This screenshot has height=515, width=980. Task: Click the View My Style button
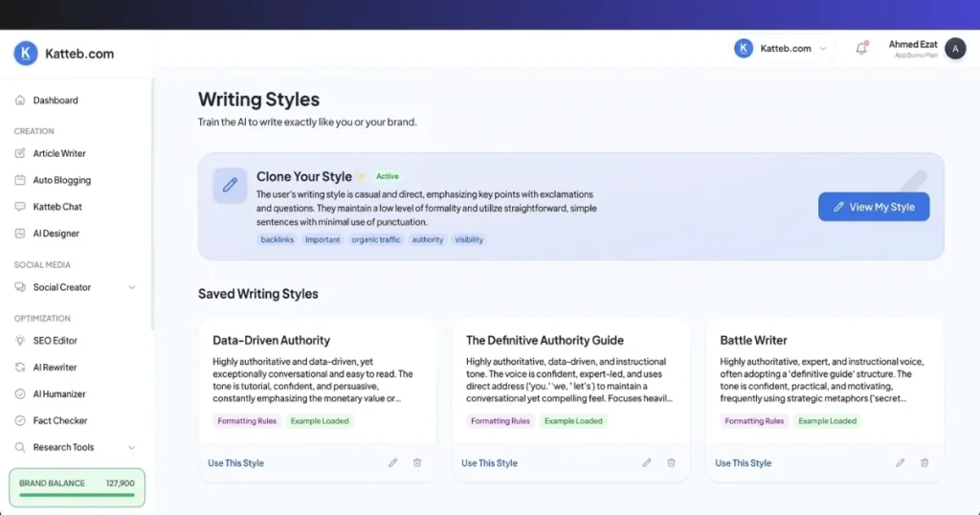click(x=874, y=207)
